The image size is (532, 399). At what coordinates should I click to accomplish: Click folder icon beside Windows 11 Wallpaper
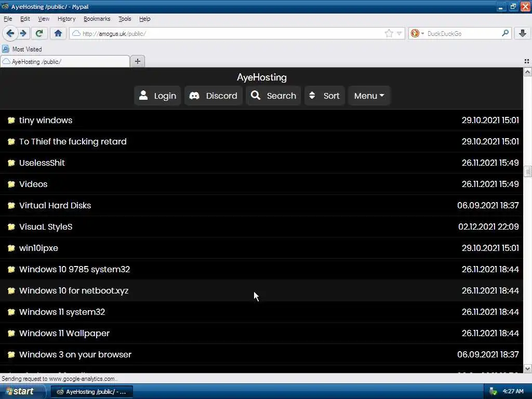pos(11,333)
